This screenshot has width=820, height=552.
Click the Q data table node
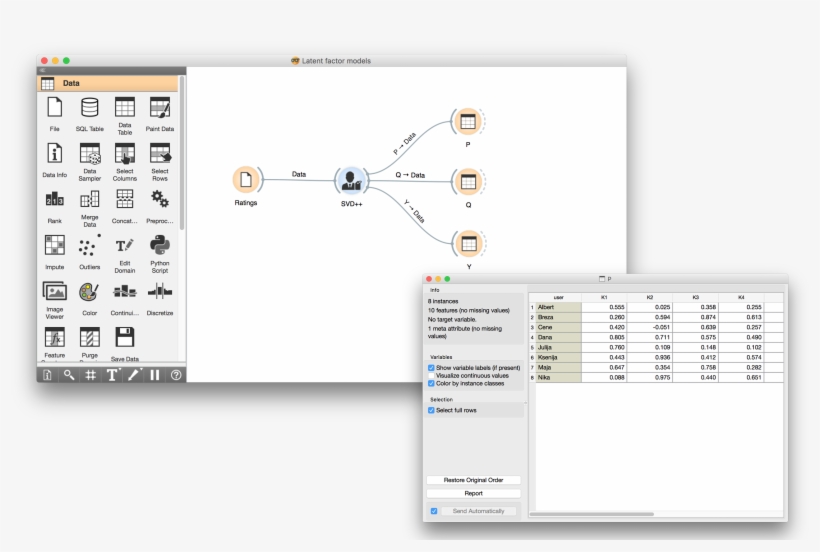[x=467, y=182]
